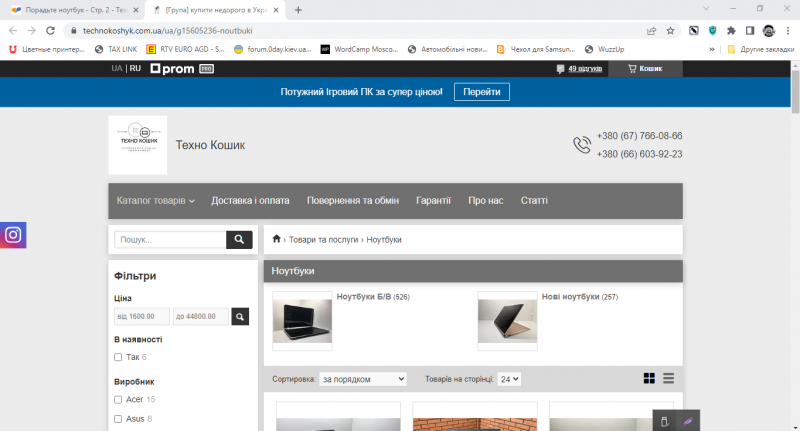The height and width of the screenshot is (431, 800).
Task: Close the 'Порадьте ноутбук' tab
Action: tap(135, 10)
